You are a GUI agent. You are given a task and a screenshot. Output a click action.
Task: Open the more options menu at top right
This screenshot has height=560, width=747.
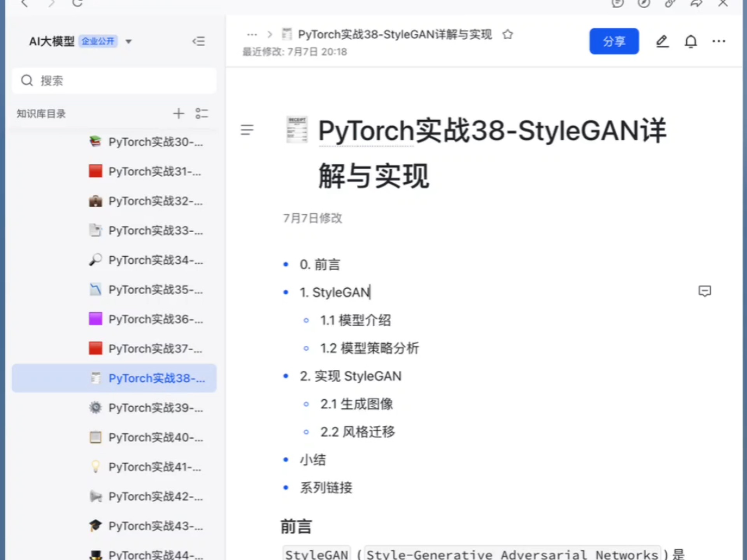click(719, 41)
